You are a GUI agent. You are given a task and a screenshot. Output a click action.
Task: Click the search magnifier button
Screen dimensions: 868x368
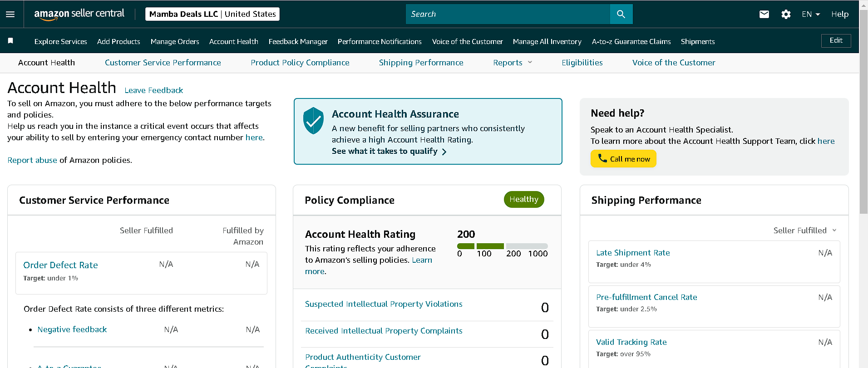pos(621,14)
